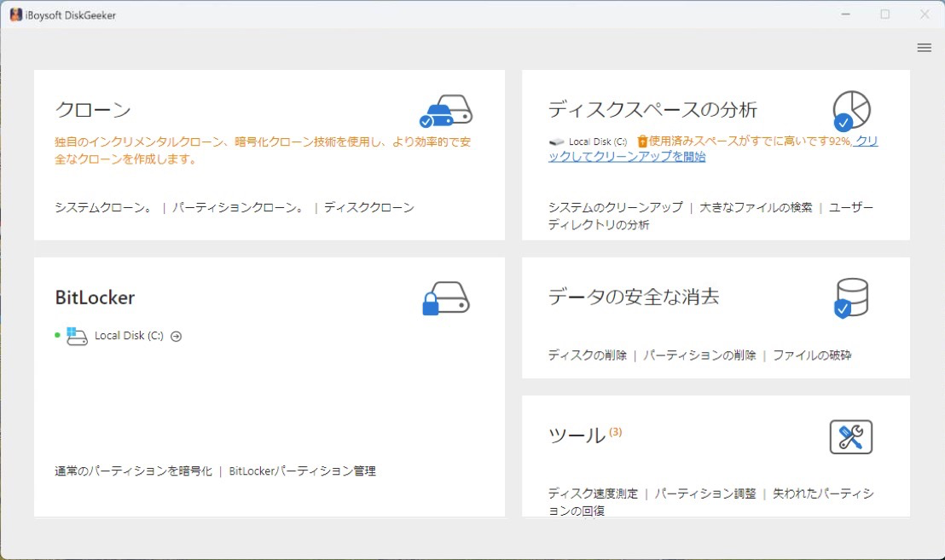Open パーティションクローン option

pyautogui.click(x=238, y=207)
